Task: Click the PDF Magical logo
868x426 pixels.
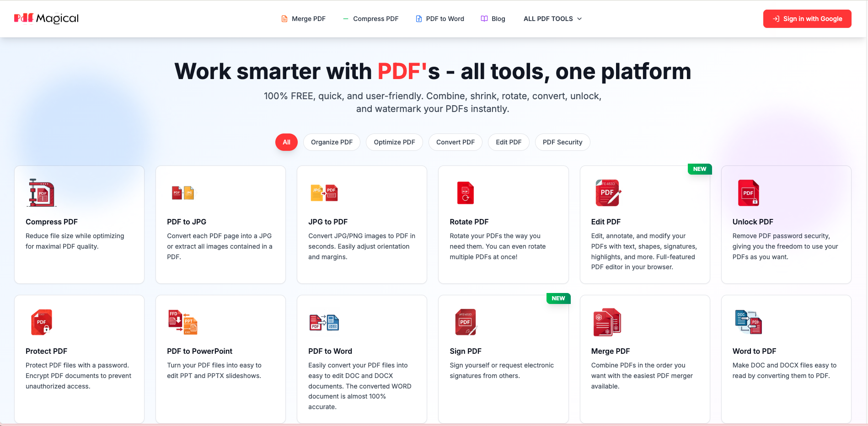Action: point(46,18)
